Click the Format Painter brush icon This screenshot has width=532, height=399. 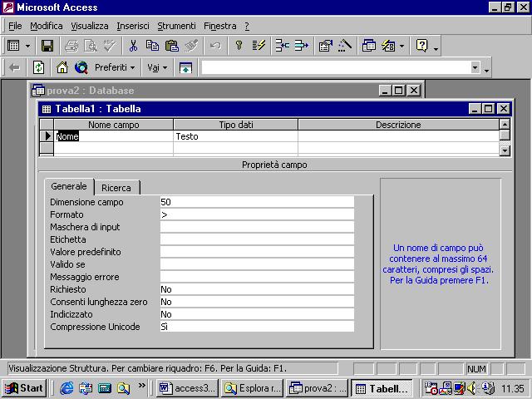pos(191,46)
